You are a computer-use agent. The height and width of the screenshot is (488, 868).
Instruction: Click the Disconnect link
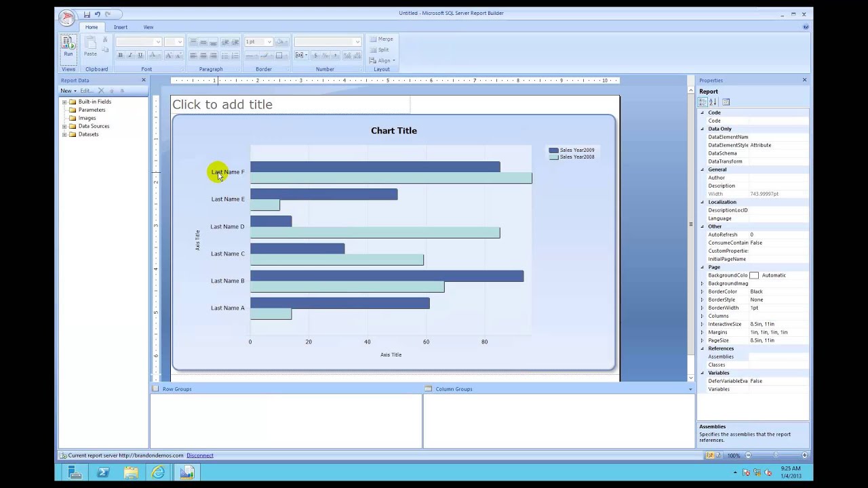(x=200, y=455)
